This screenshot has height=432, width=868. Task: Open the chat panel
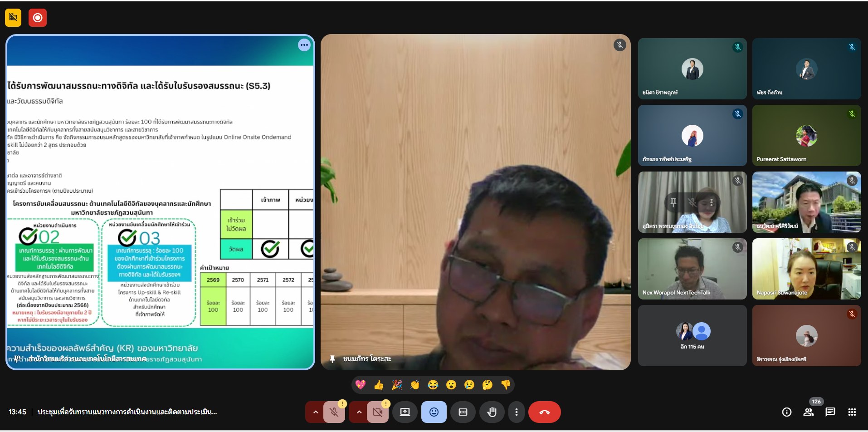pos(830,412)
